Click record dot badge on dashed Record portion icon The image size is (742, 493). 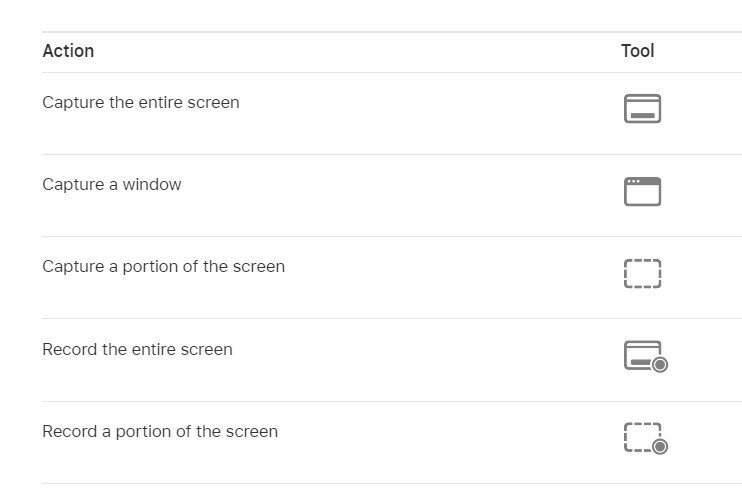(660, 447)
